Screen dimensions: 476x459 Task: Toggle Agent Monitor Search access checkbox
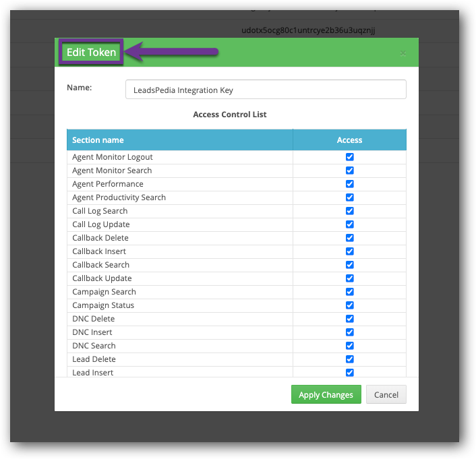pyautogui.click(x=349, y=171)
